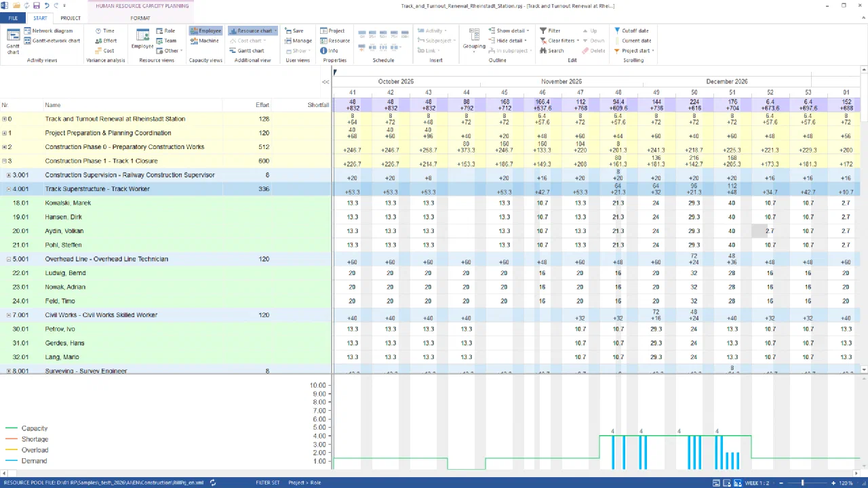Save the current user view

pos(294,30)
